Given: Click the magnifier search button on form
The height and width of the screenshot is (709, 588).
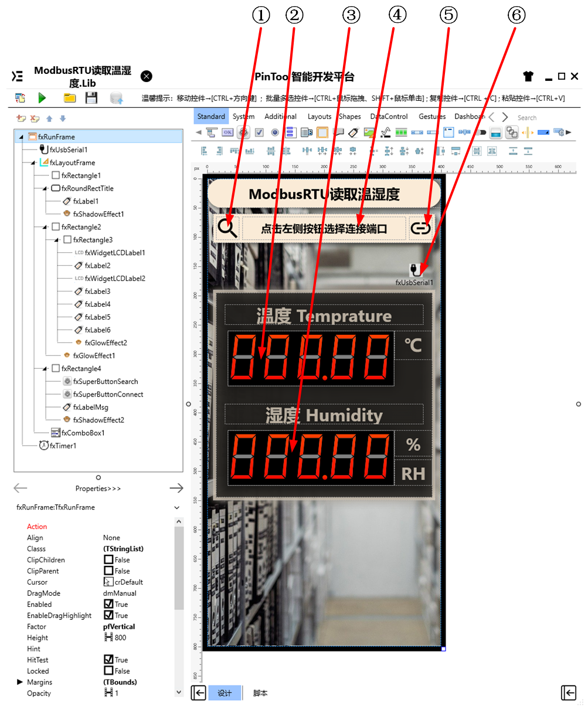Looking at the screenshot, I should [x=227, y=228].
